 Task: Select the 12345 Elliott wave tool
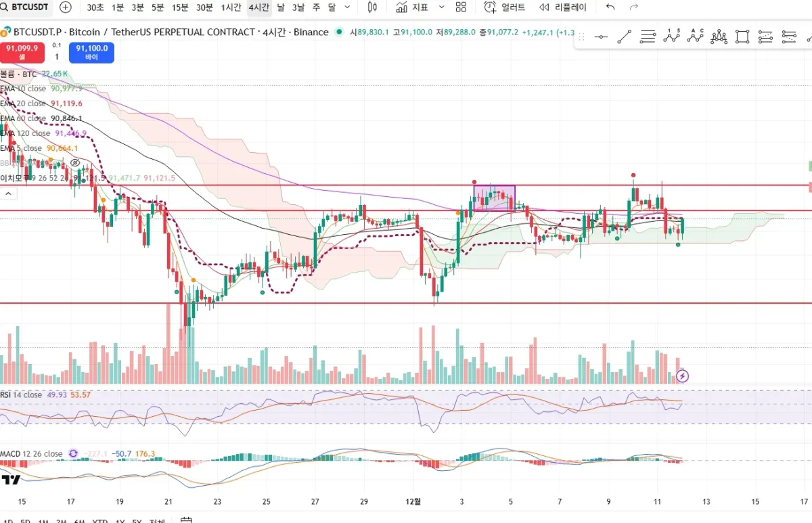click(x=671, y=37)
